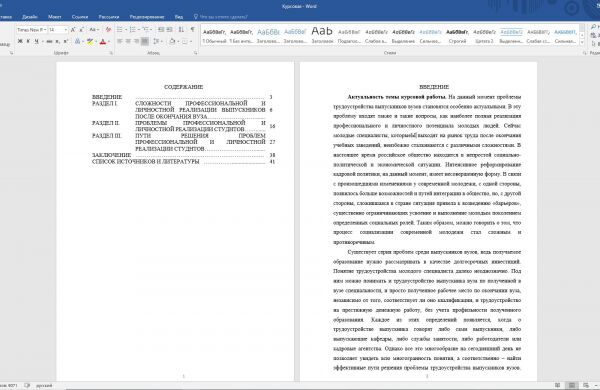Open the Макет tab
This screenshot has width=600, height=390.
(x=54, y=17)
